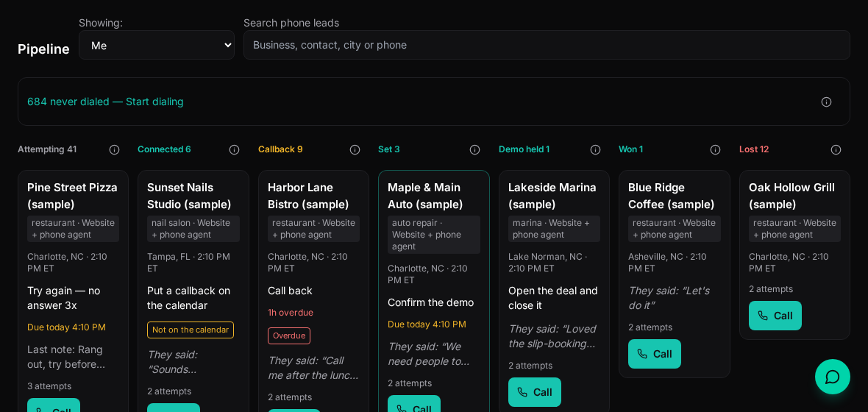Open Pine Street Pizza (sample) card title
Screen dimensions: 868x412
click(x=73, y=196)
